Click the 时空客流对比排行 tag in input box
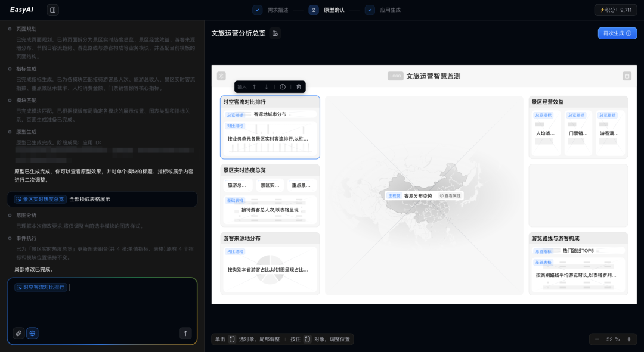644x352 pixels. tap(41, 287)
